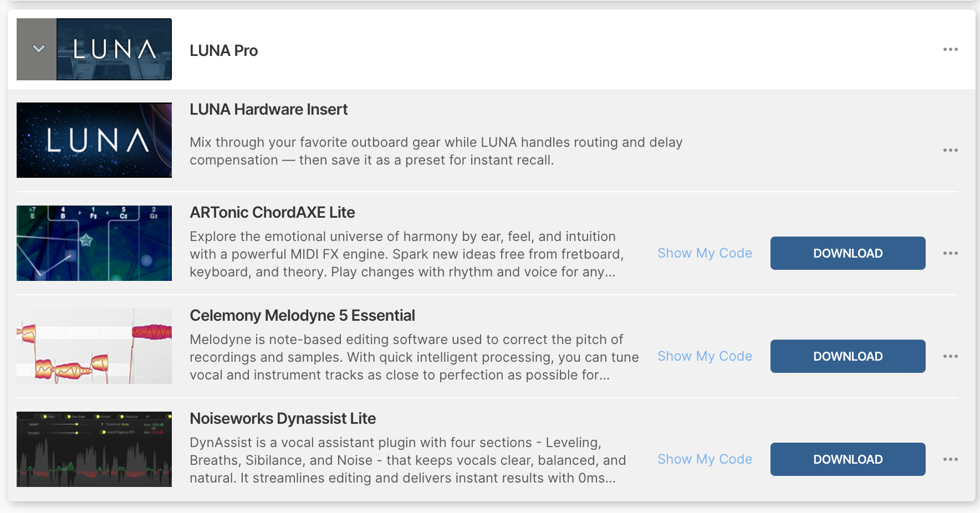Open more options for LUNA Pro
This screenshot has height=513, width=980.
pyautogui.click(x=950, y=49)
